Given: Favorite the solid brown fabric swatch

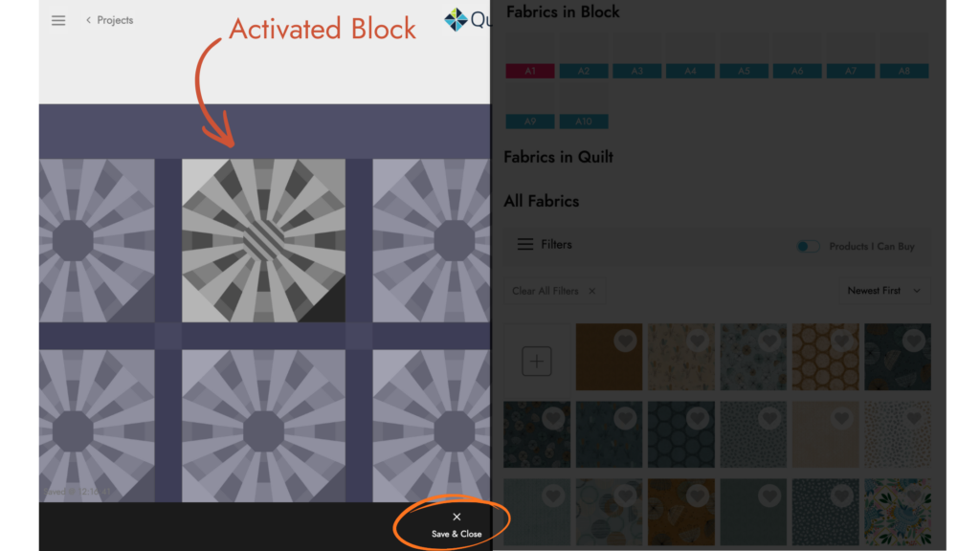Looking at the screenshot, I should click(x=625, y=341).
